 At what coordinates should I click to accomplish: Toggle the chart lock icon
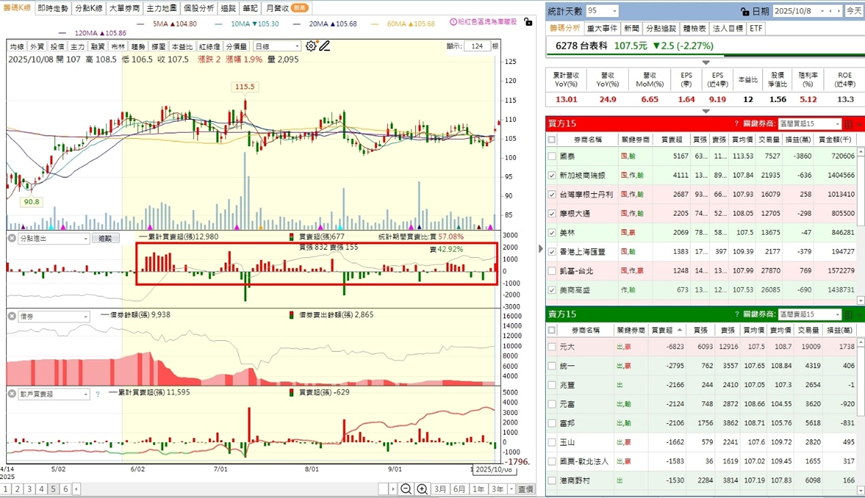tap(528, 22)
